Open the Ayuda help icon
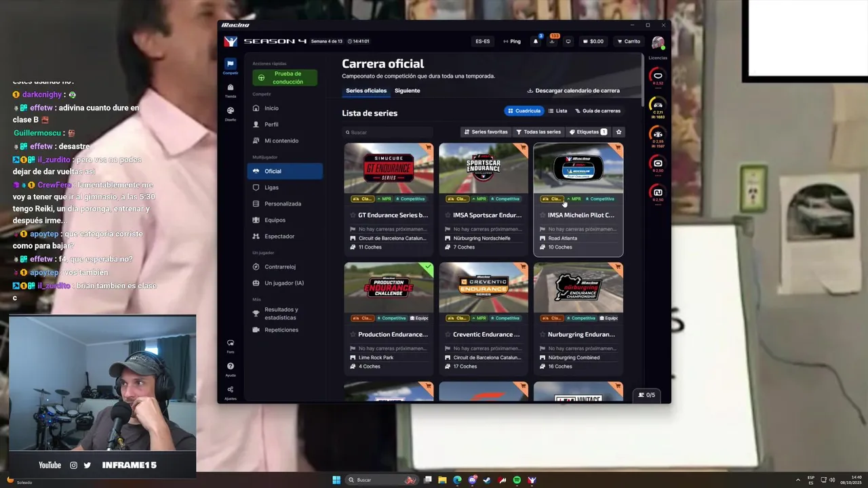This screenshot has width=868, height=488. coord(231,366)
